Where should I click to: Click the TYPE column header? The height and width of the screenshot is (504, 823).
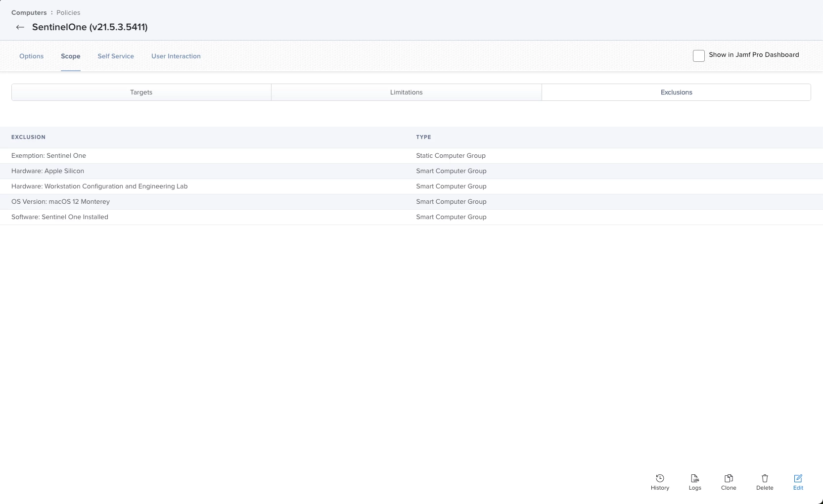coord(423,137)
